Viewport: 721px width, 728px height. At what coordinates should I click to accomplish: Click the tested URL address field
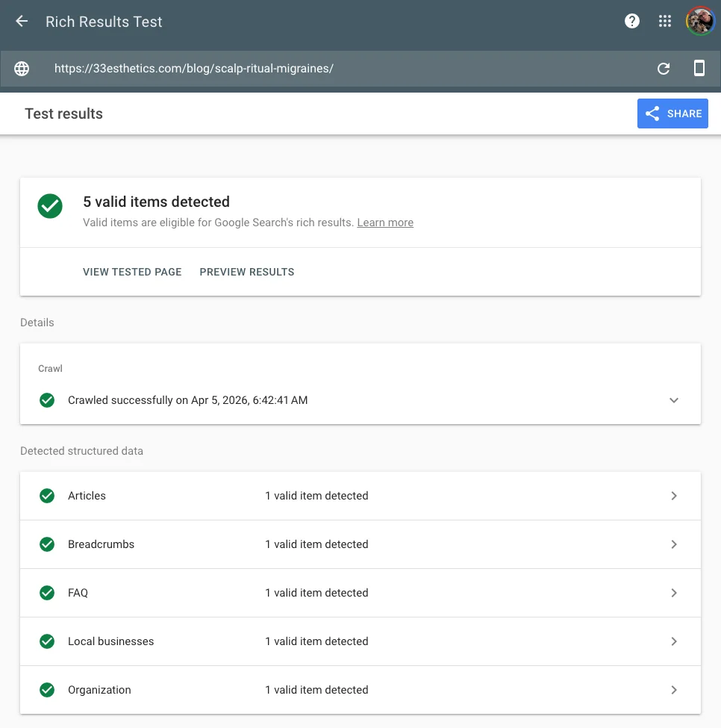tap(196, 68)
